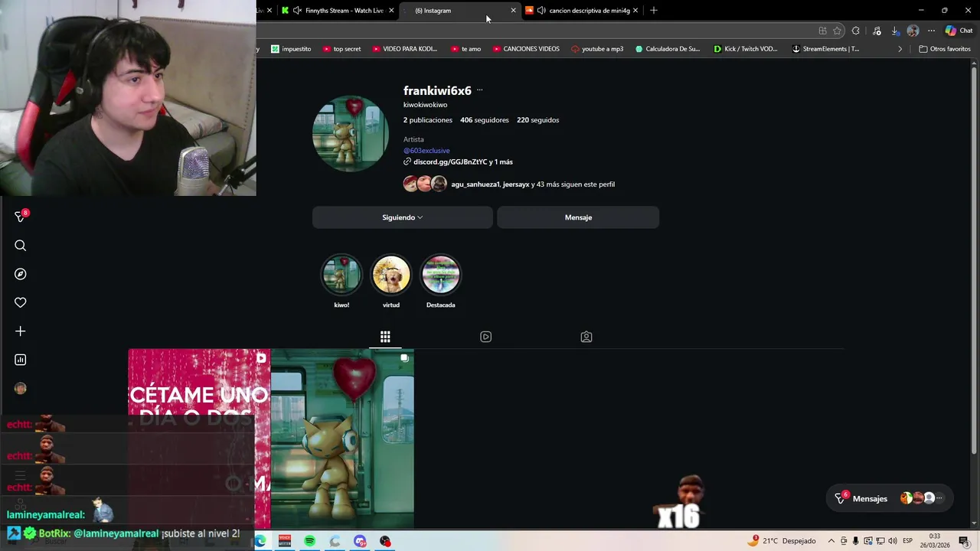980x551 pixels.
Task: View 220 seguidos list
Action: coord(537,120)
